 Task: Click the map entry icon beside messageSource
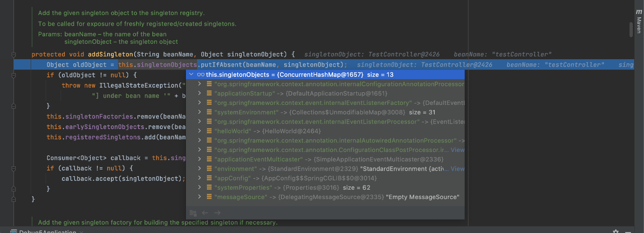(x=209, y=197)
